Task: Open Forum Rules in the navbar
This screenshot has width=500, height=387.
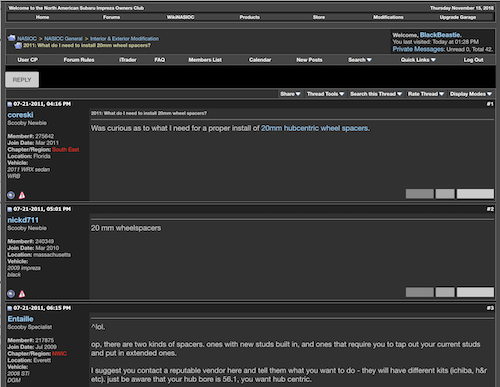Action: point(79,60)
